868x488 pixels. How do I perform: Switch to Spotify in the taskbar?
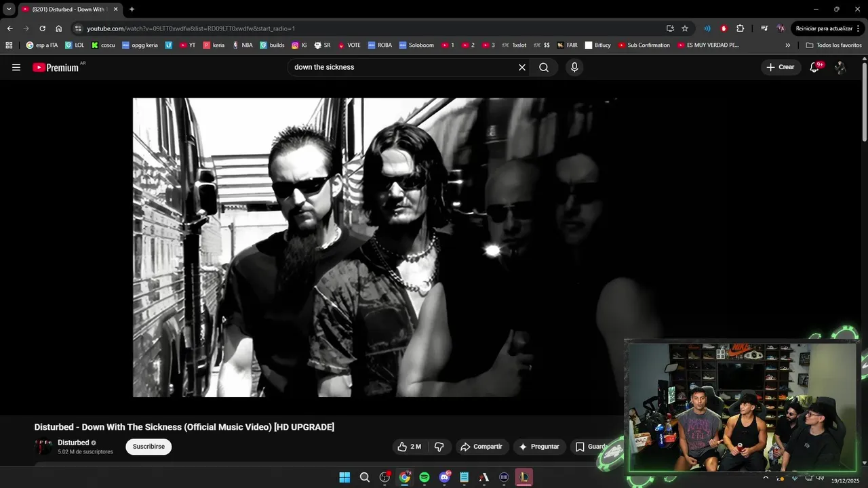click(x=425, y=477)
